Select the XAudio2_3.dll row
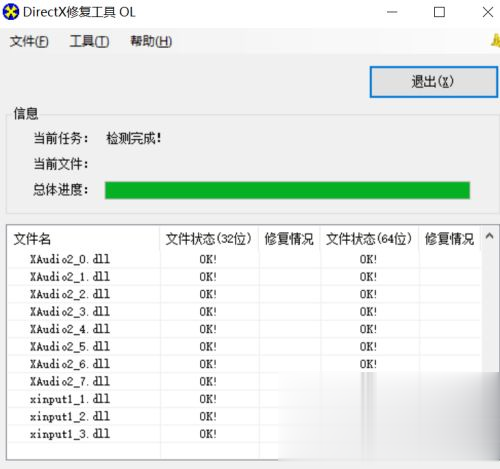 244,312
